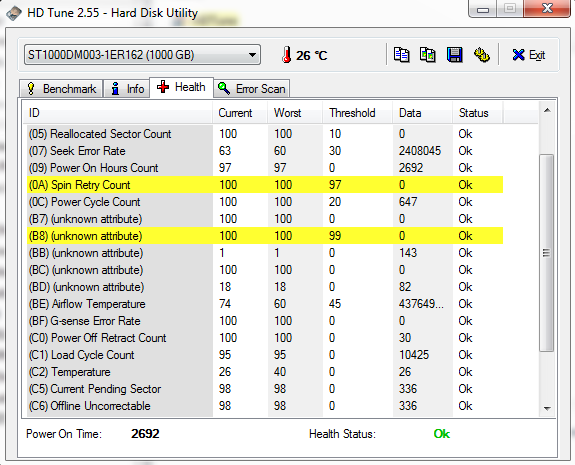Screen dimensions: 575x465
Task: Click the vertical scrollbar thumb
Action: click(x=546, y=253)
